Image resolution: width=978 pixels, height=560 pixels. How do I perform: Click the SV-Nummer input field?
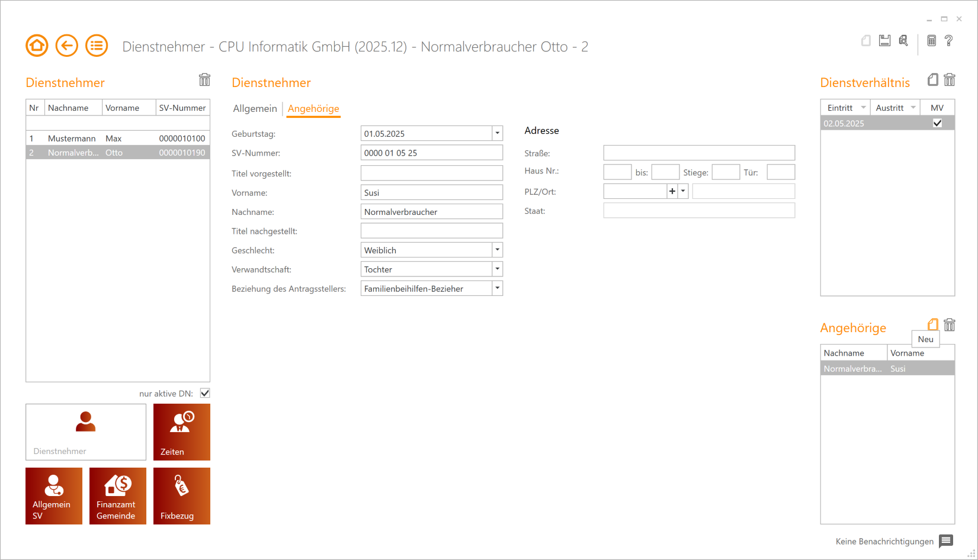tap(432, 153)
